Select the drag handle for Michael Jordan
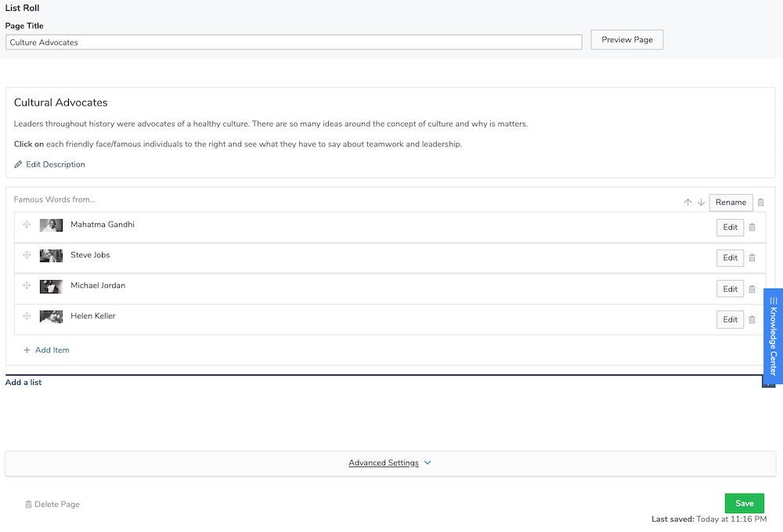The image size is (783, 532). pyautogui.click(x=27, y=286)
